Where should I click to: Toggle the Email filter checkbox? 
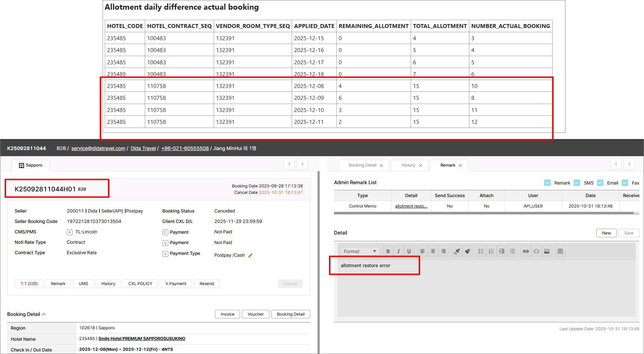[x=600, y=183]
